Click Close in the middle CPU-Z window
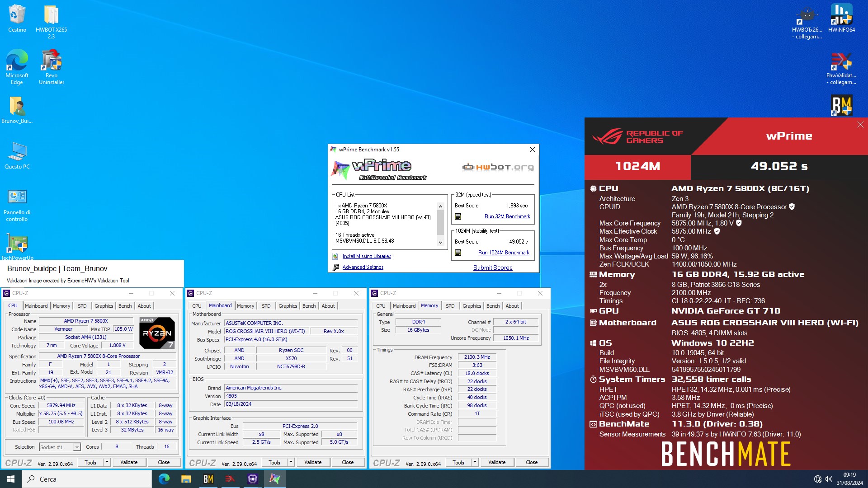Screen dimensions: 868x488 pos(348,462)
